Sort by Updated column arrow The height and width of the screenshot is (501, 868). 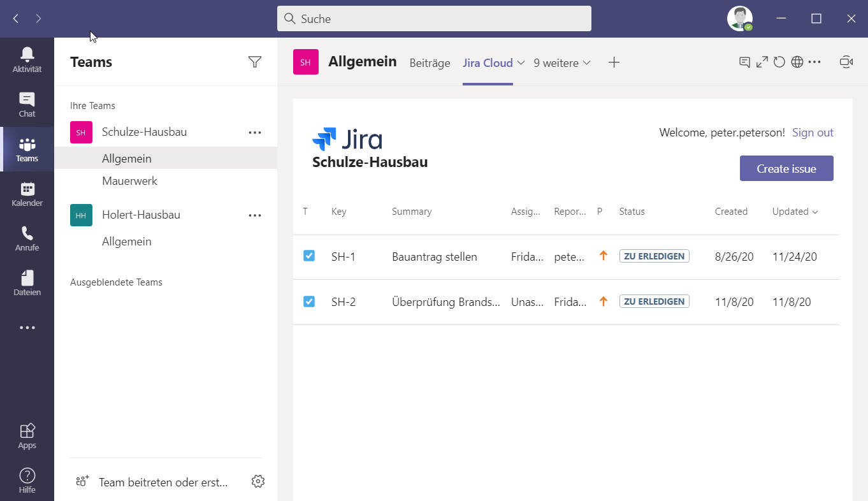(815, 212)
